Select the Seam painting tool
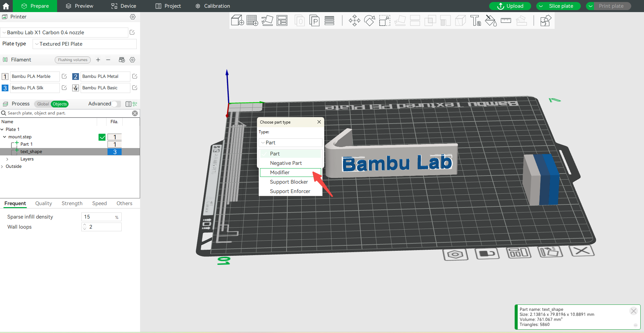Viewport: 644px width, 333px height. [460, 20]
